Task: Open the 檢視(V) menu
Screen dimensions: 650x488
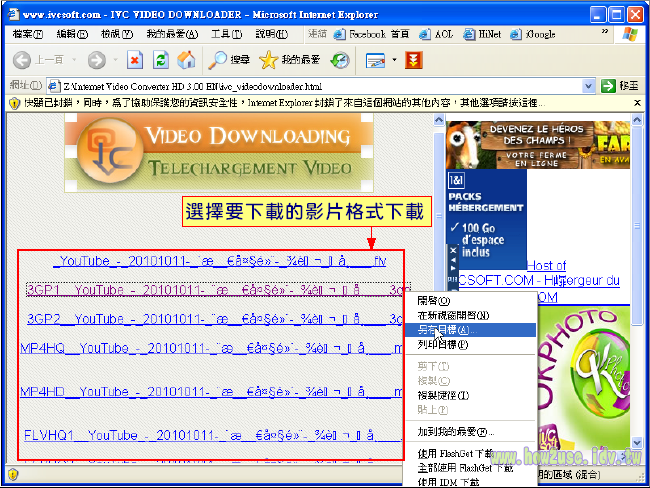Action: pos(117,34)
